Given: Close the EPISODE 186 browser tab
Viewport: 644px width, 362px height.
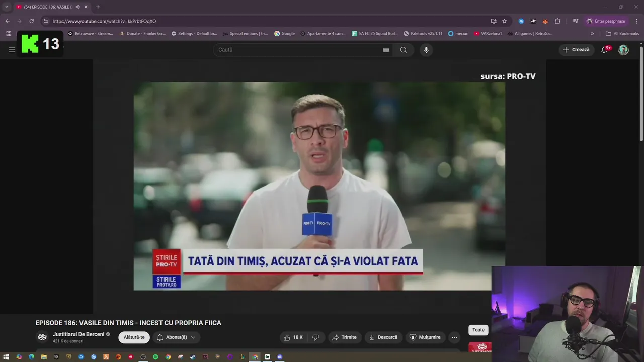Looking at the screenshot, I should (x=86, y=7).
